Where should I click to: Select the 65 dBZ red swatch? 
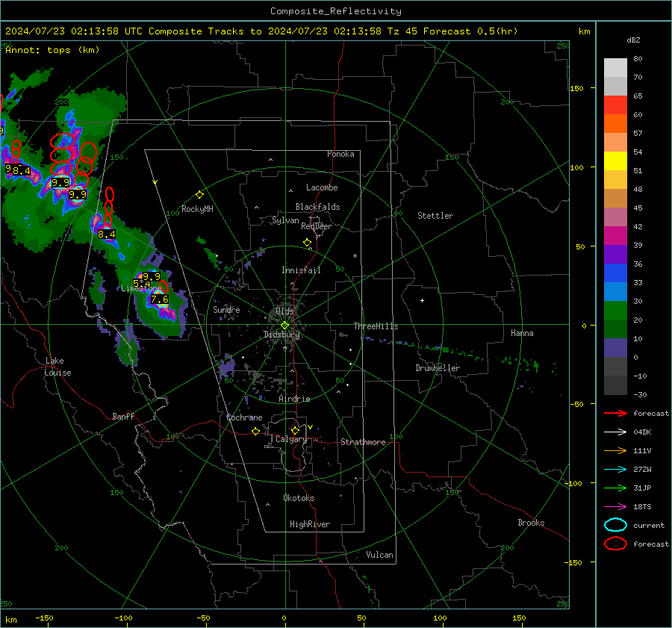pos(615,105)
